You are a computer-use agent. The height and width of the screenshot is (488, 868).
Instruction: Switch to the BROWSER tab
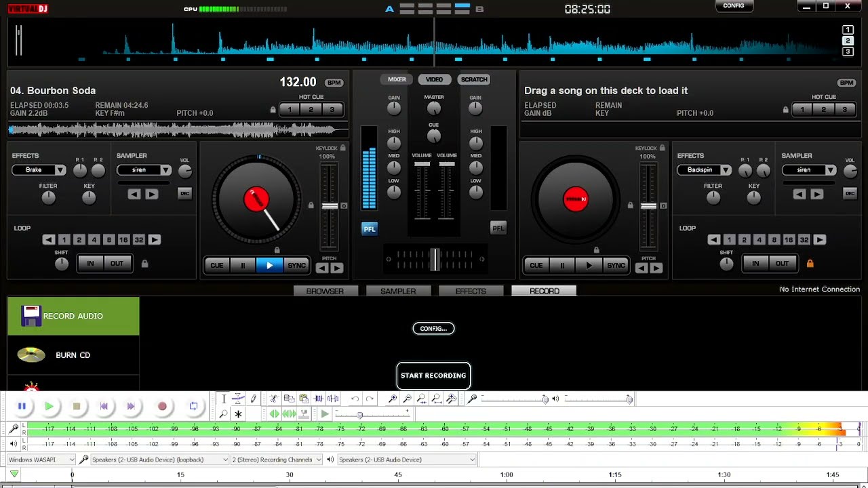(x=325, y=291)
